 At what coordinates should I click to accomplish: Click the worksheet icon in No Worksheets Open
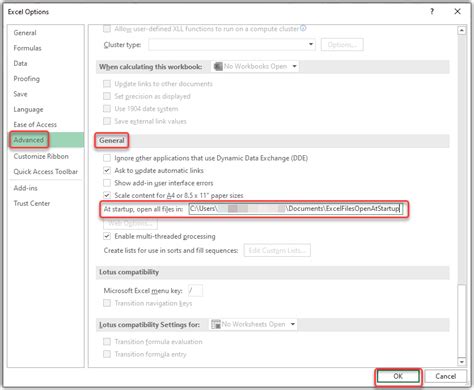coord(216,324)
